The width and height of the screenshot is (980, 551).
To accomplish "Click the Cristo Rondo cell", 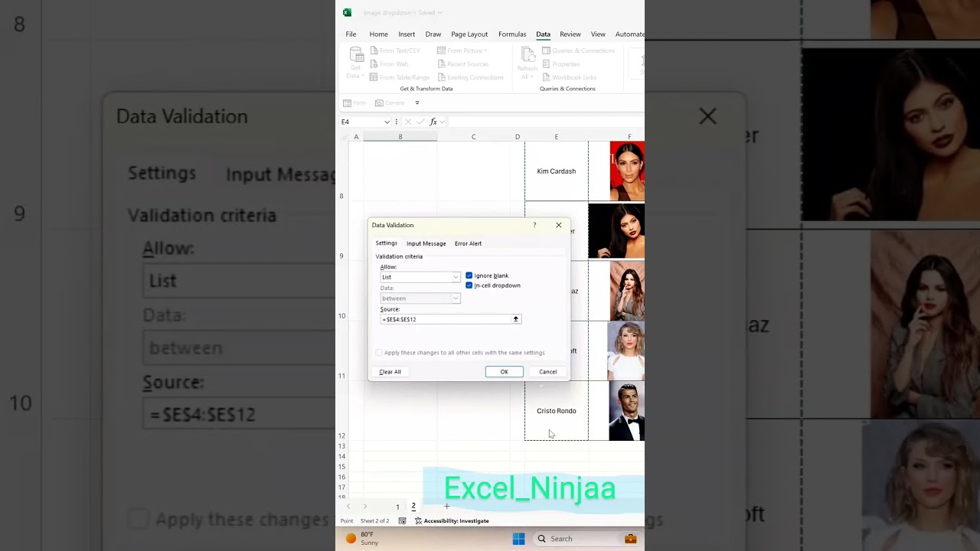I will [557, 411].
